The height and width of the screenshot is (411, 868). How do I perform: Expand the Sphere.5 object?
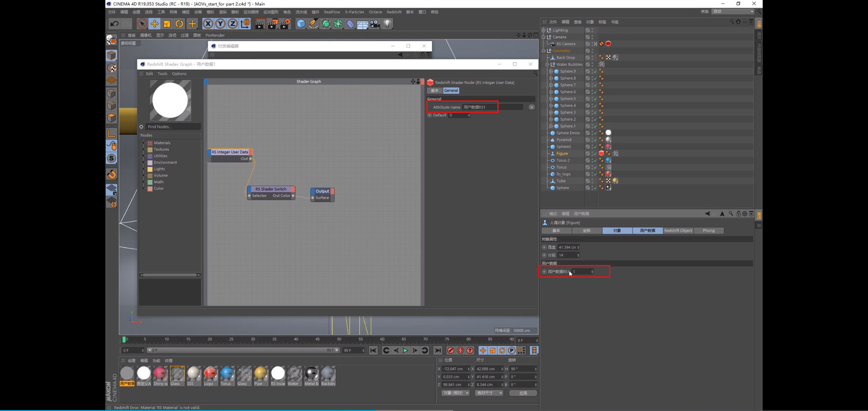[x=551, y=99]
